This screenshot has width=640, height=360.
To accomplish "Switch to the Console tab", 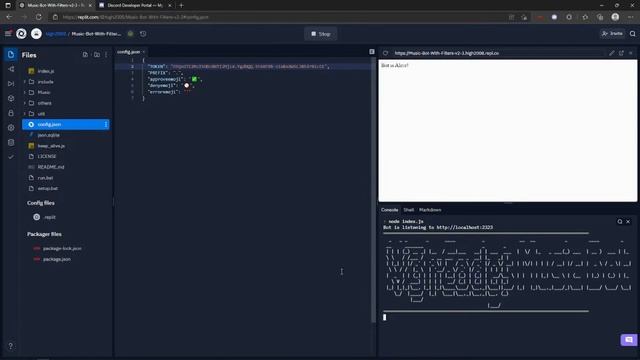I will tap(389, 210).
